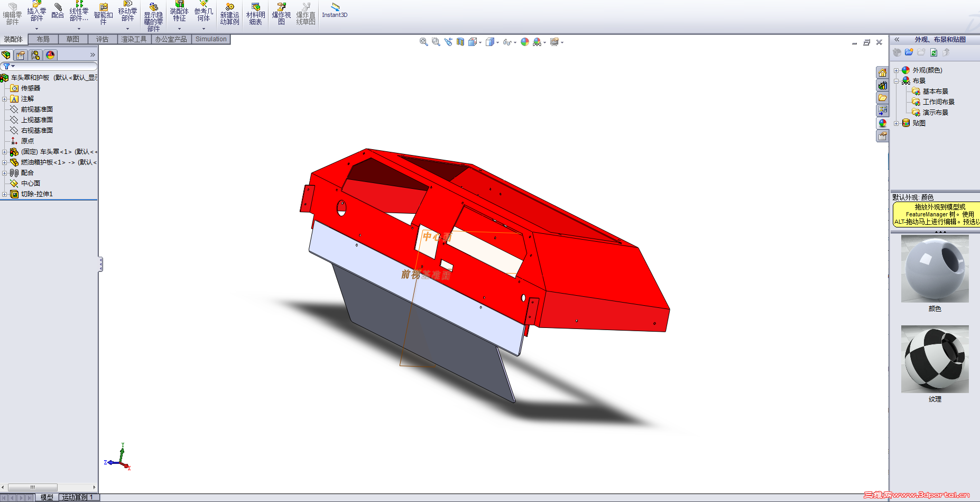Click the Edit Appearance color ball

pyautogui.click(x=525, y=42)
